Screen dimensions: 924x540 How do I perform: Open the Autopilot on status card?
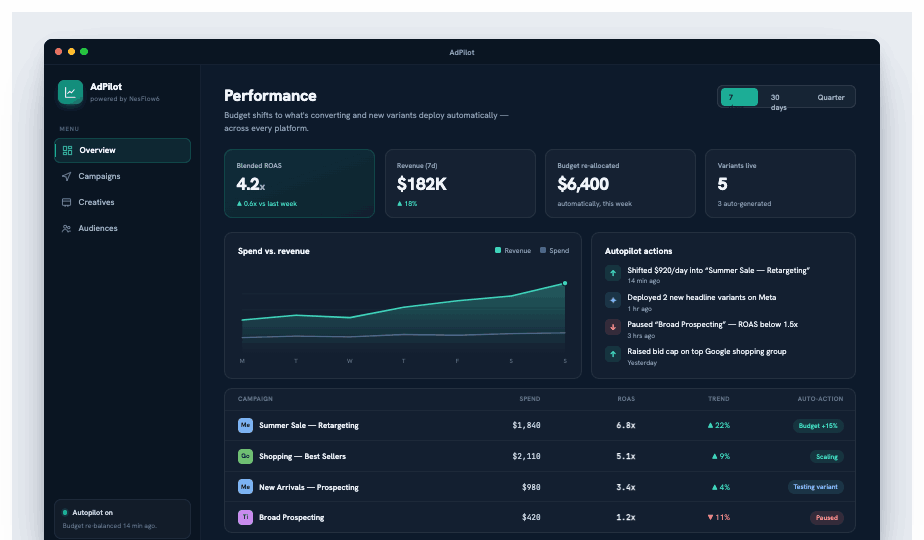click(x=123, y=519)
